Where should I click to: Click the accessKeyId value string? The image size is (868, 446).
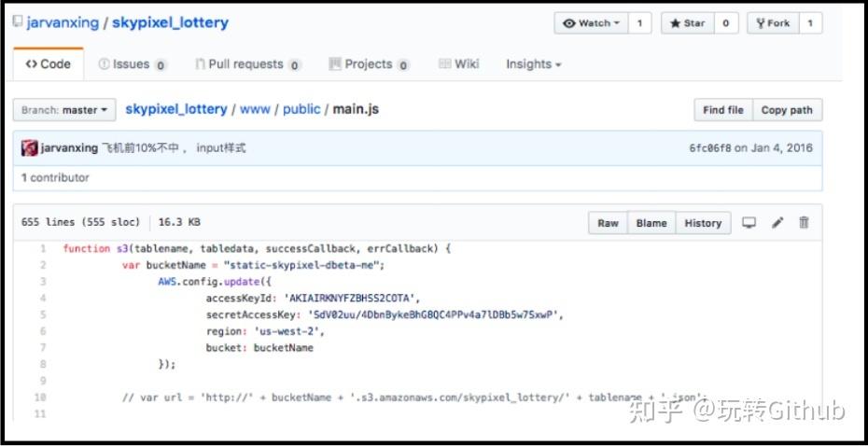[x=349, y=299]
